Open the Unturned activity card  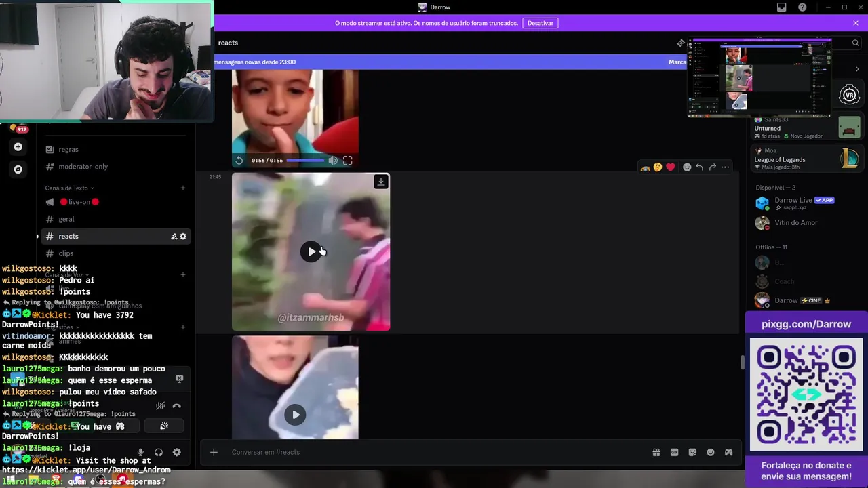click(807, 127)
